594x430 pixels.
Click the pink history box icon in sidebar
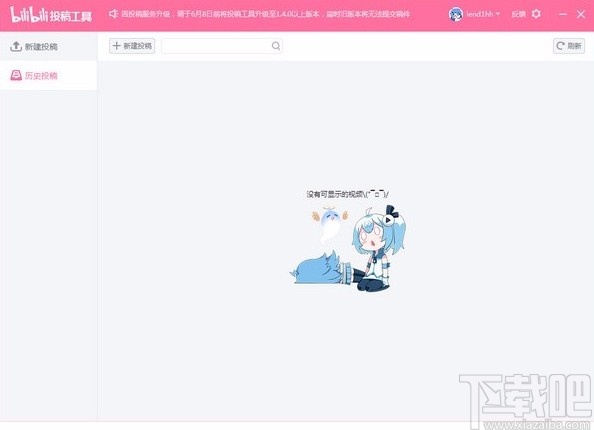pyautogui.click(x=16, y=75)
